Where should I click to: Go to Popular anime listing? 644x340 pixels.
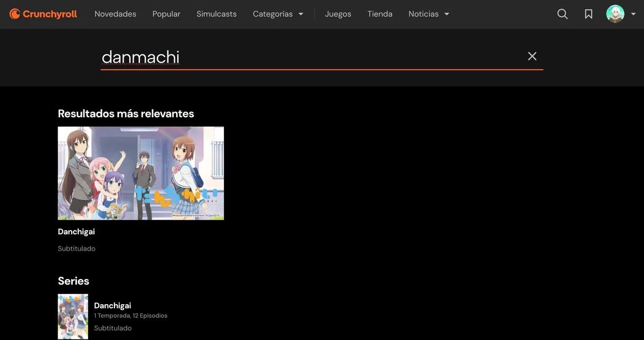166,14
